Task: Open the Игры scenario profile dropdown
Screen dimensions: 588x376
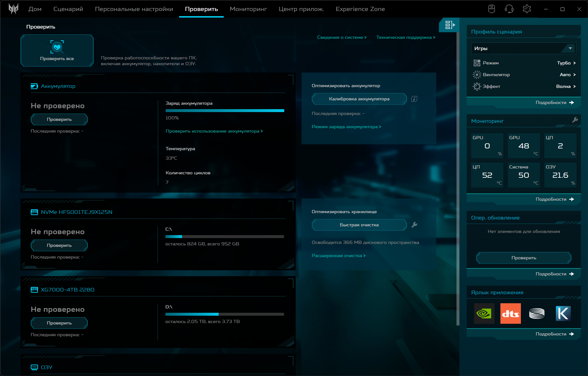Action: pos(524,48)
